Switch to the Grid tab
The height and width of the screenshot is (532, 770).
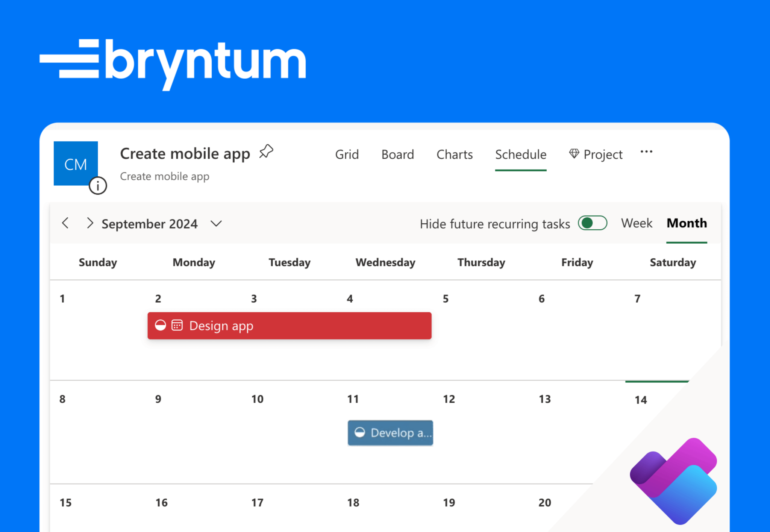(x=347, y=154)
